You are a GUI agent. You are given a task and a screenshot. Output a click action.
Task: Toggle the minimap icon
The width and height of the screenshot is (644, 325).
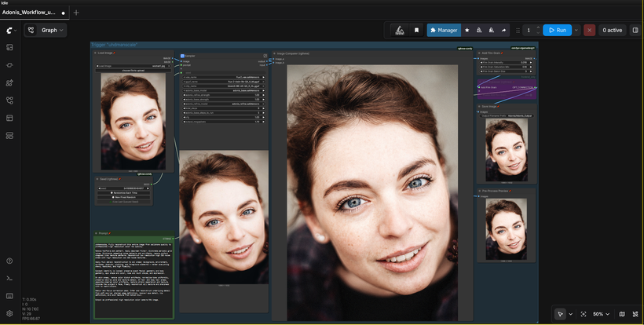pos(622,314)
